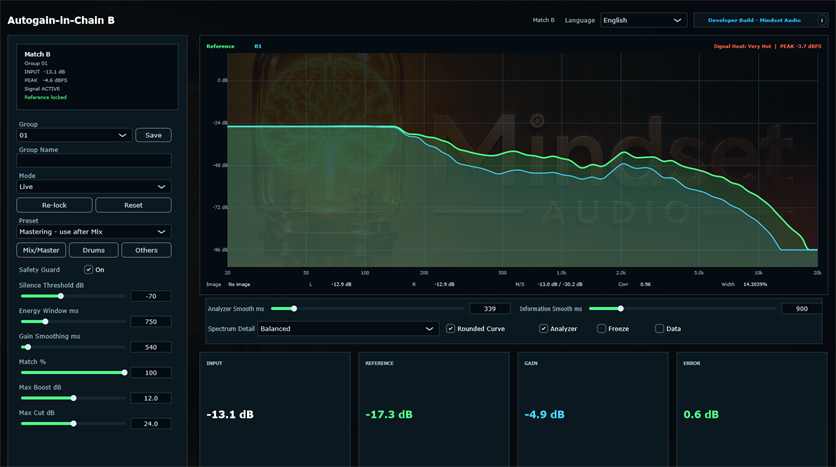Enable the Freeze checkbox
This screenshot has width=836, height=467.
[601, 329]
